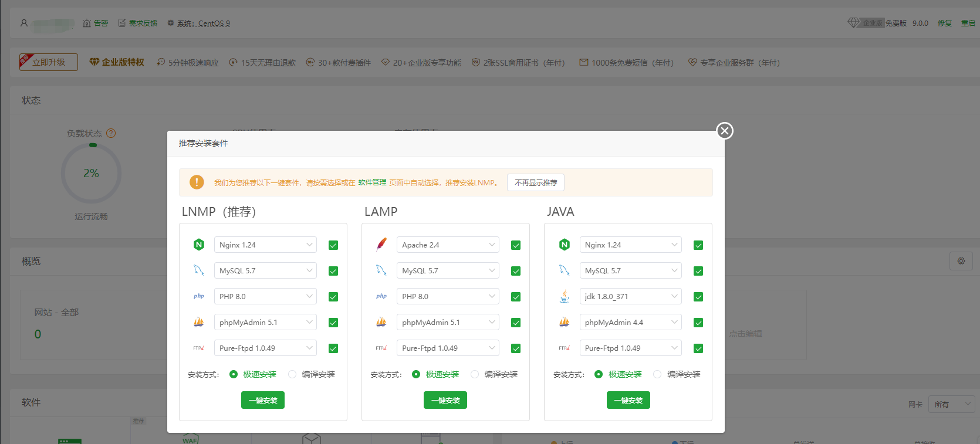Screen dimensions: 980x444
Task: Click the phpMyAdmin icon in LAMP
Action: [381, 322]
